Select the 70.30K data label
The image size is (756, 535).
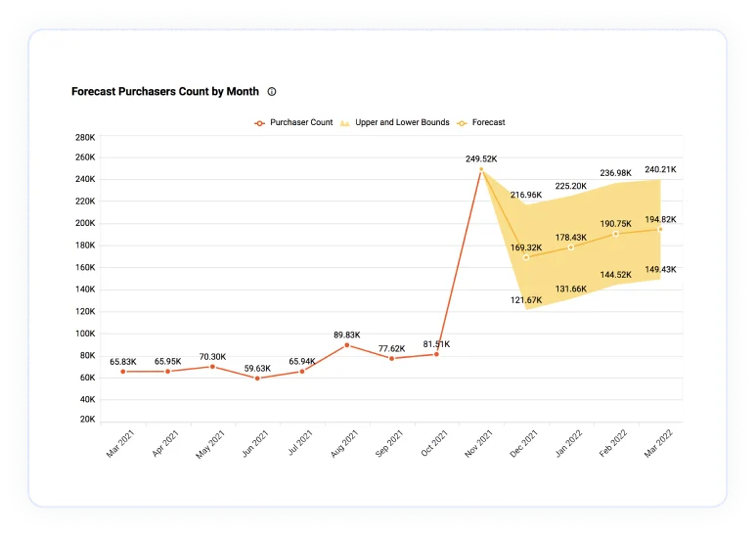click(x=212, y=357)
